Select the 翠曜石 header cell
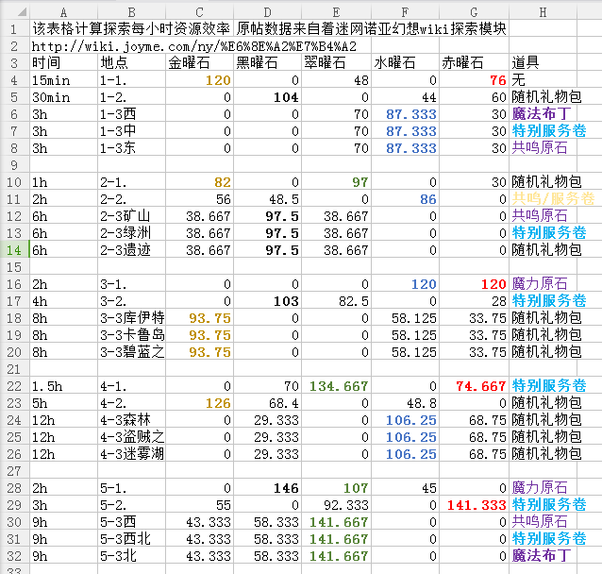Viewport: 602px width, 574px height. [x=336, y=63]
